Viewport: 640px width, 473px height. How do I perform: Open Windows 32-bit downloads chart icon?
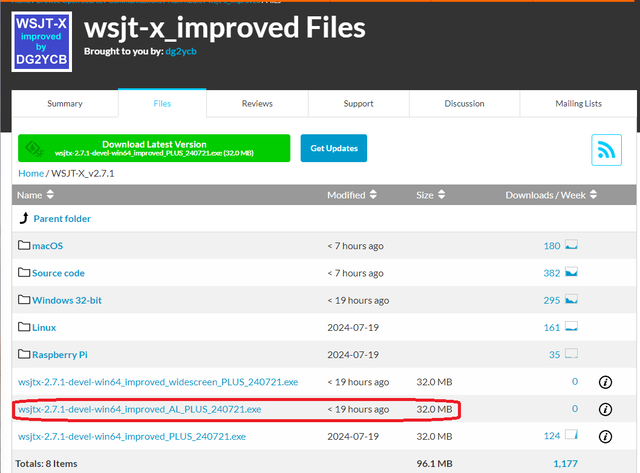pyautogui.click(x=571, y=299)
